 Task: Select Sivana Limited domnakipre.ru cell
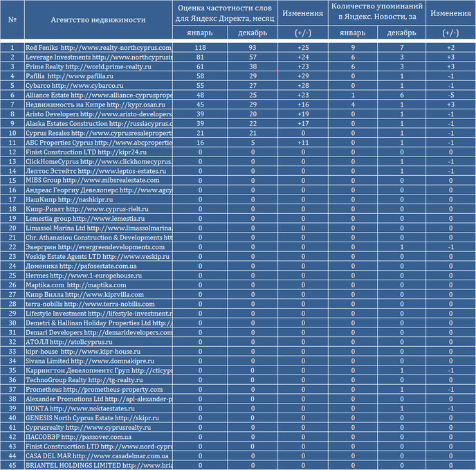[98, 361]
